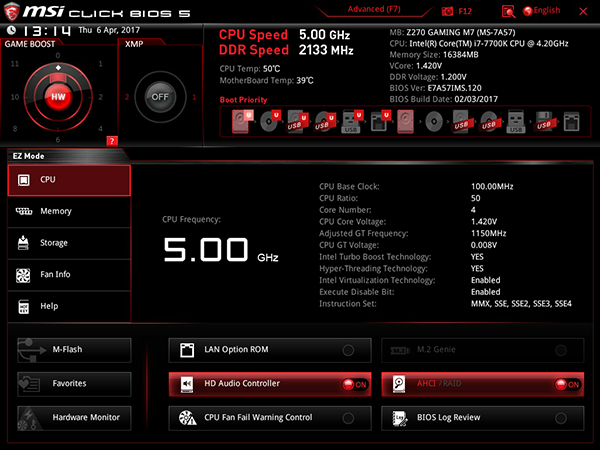Select GAME BOOST level 11 on dial

coord(15,64)
